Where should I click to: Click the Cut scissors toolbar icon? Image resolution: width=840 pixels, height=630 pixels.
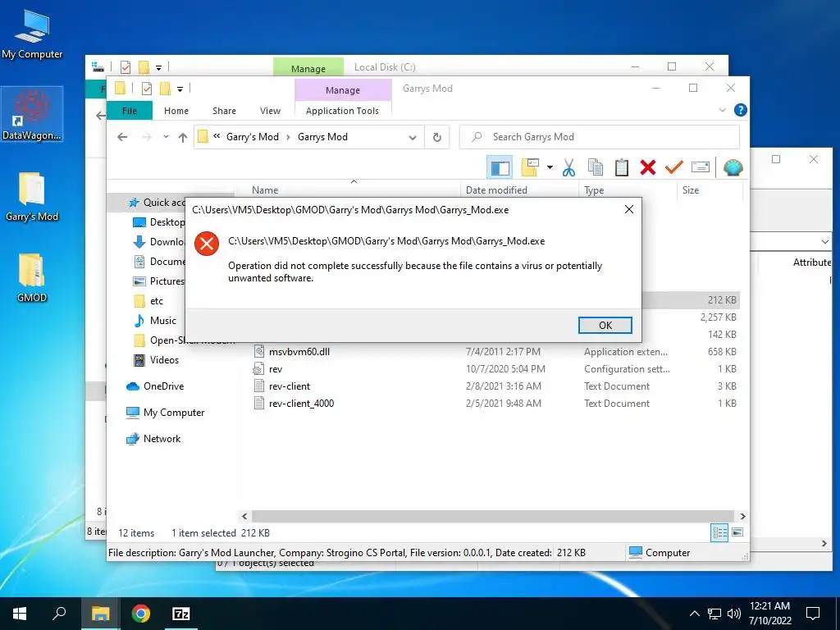[x=568, y=167]
